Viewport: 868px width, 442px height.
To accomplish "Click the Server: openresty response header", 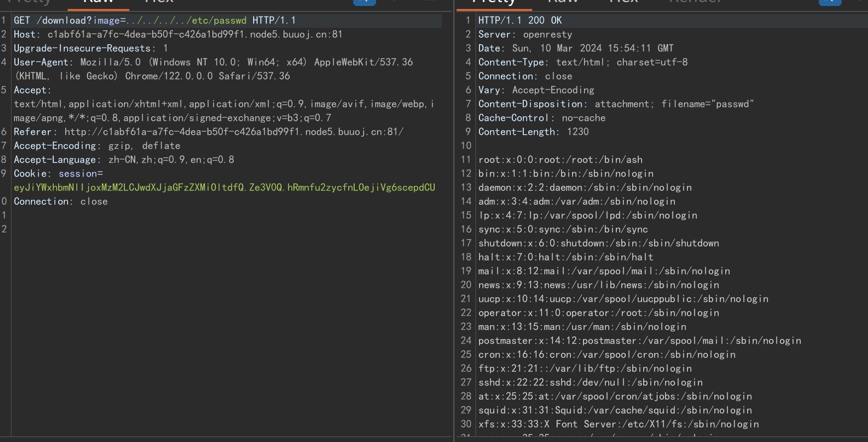I will (x=525, y=34).
